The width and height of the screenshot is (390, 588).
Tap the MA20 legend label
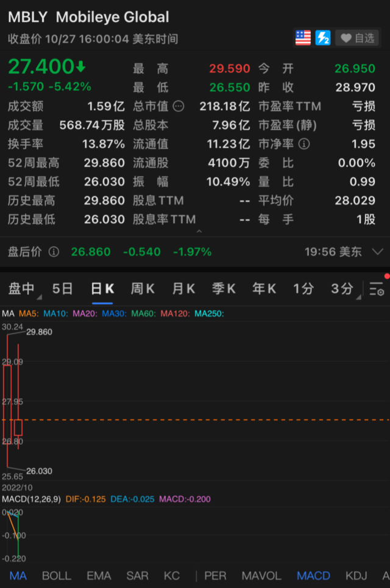pos(85,313)
